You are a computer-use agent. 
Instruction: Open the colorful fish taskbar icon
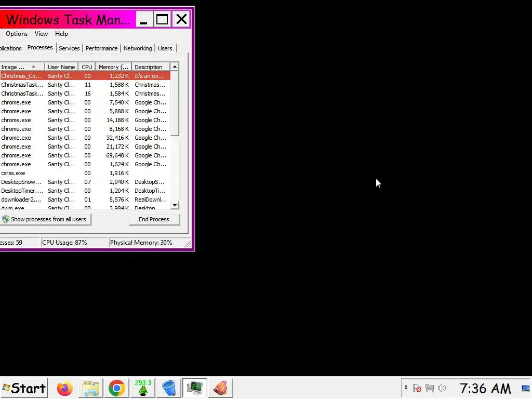[220, 388]
